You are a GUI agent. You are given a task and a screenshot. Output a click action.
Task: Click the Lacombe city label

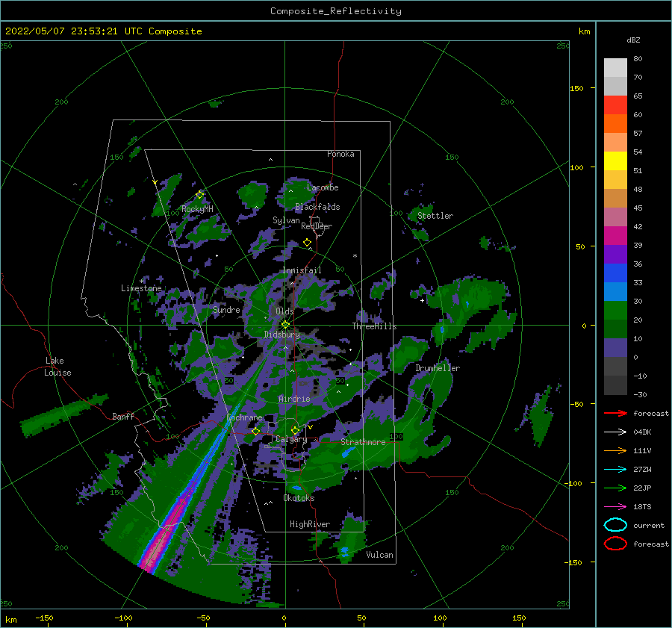(323, 187)
